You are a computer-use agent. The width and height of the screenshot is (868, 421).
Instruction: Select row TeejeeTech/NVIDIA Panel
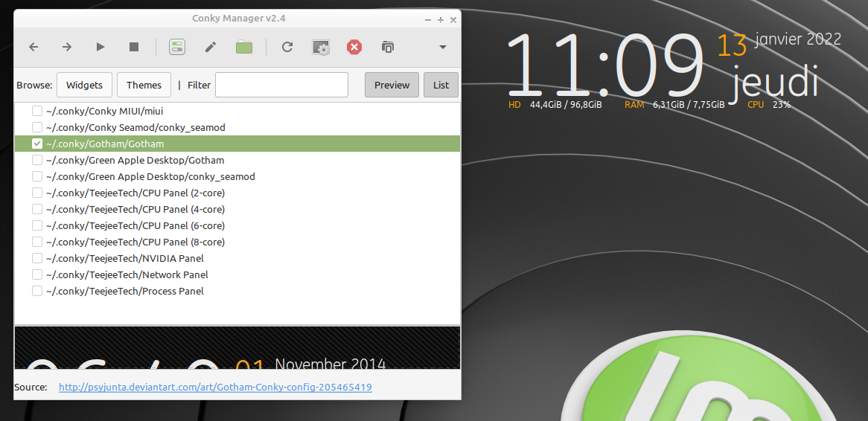coord(237,258)
